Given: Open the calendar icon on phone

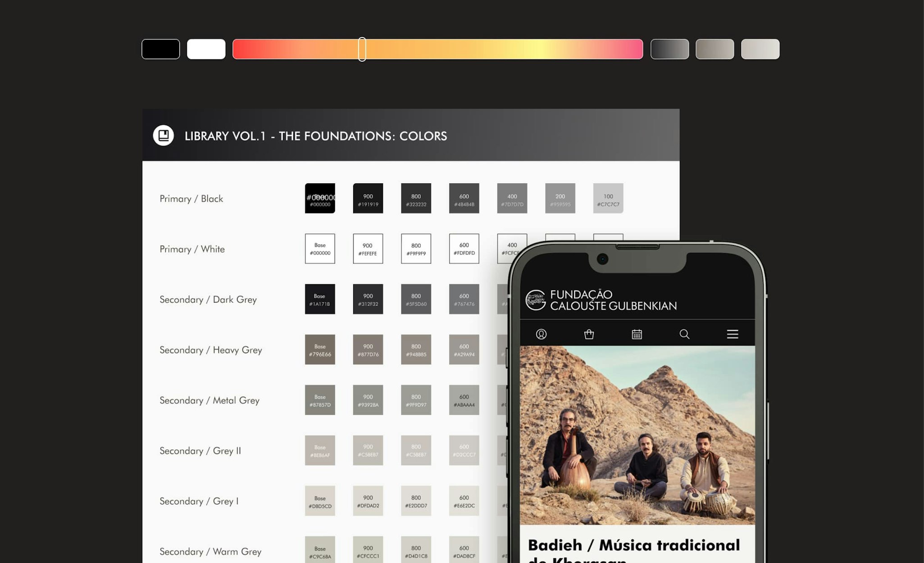Looking at the screenshot, I should tap(637, 334).
